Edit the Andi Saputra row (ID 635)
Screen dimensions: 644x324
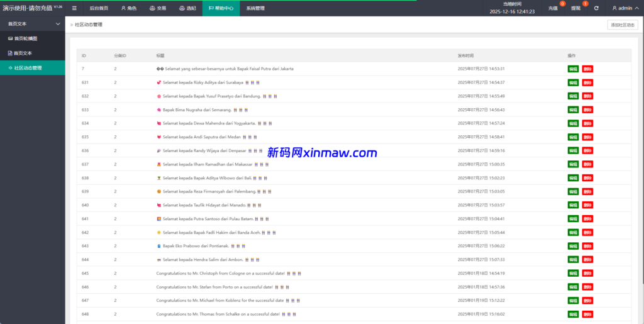click(573, 137)
